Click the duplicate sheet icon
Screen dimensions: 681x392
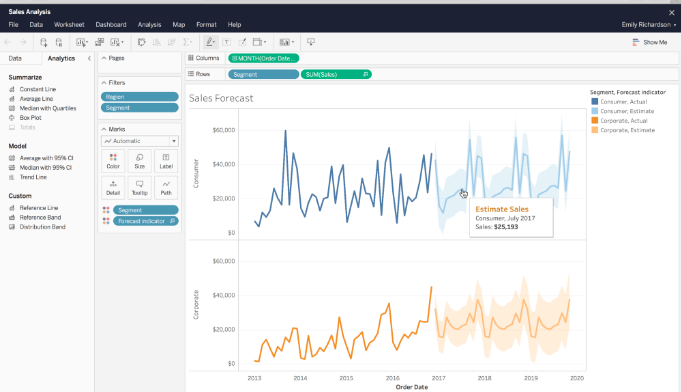coord(99,42)
